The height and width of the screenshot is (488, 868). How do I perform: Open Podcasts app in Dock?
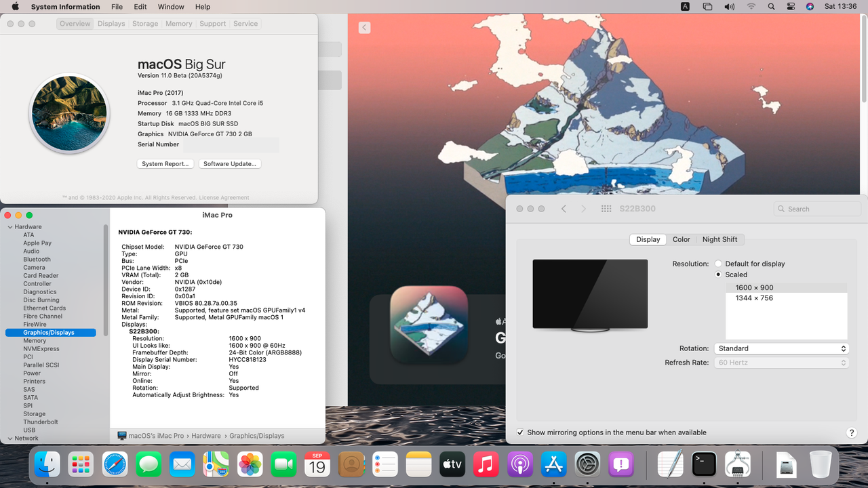coord(520,464)
